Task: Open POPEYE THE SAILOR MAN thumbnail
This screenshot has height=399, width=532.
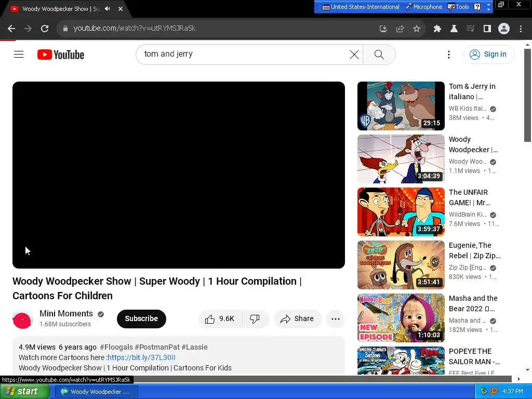Action: coord(401,361)
